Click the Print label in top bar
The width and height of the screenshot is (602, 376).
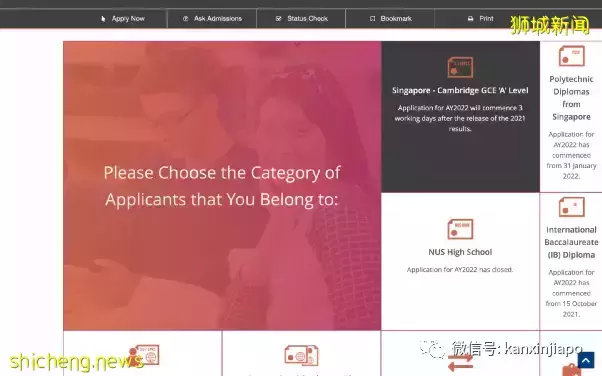point(486,18)
